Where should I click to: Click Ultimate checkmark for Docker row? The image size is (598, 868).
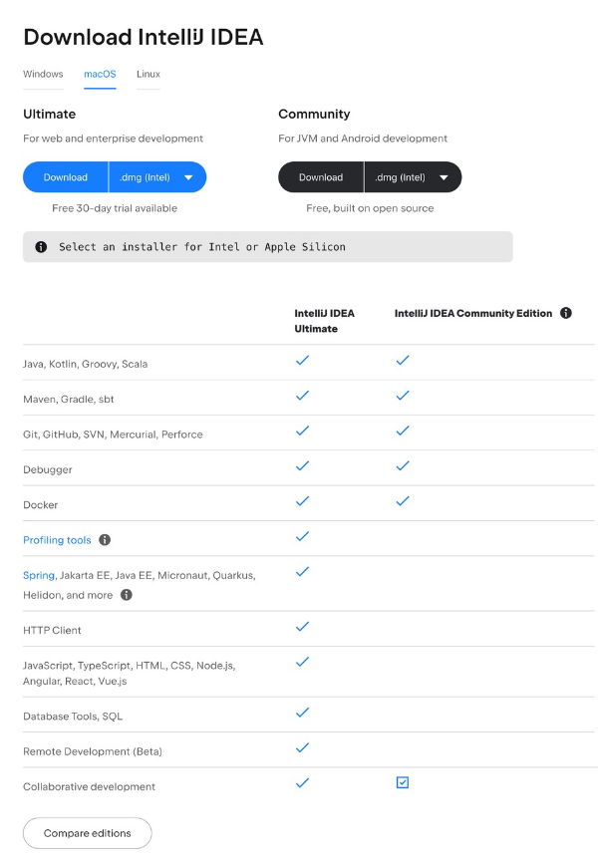tap(302, 501)
